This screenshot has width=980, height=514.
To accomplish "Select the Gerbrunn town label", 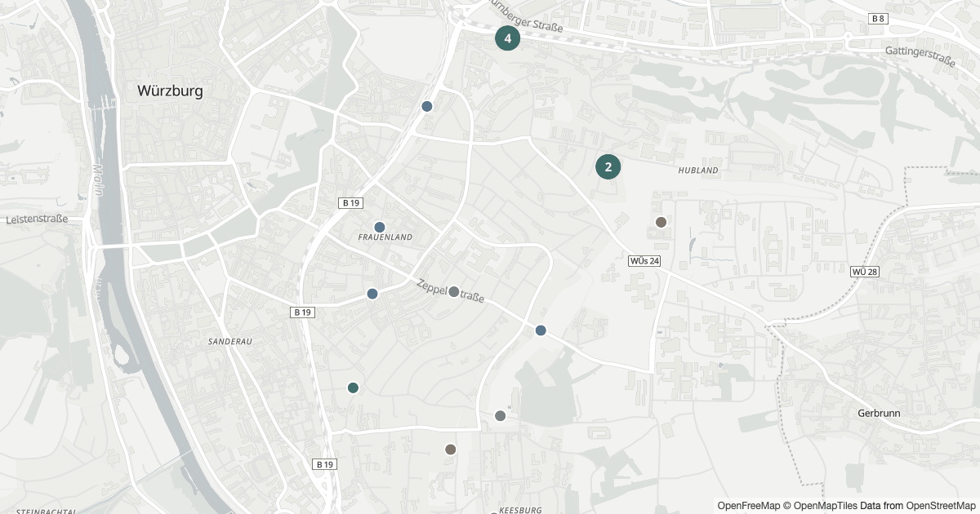I will (880, 413).
